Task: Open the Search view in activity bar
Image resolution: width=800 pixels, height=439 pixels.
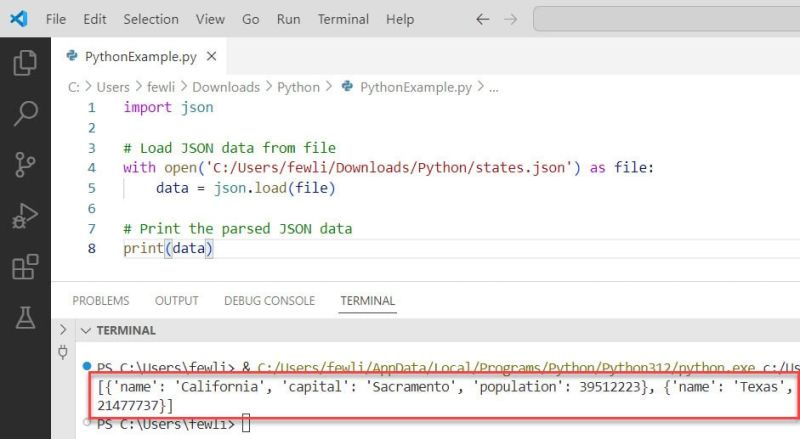Action: click(25, 113)
